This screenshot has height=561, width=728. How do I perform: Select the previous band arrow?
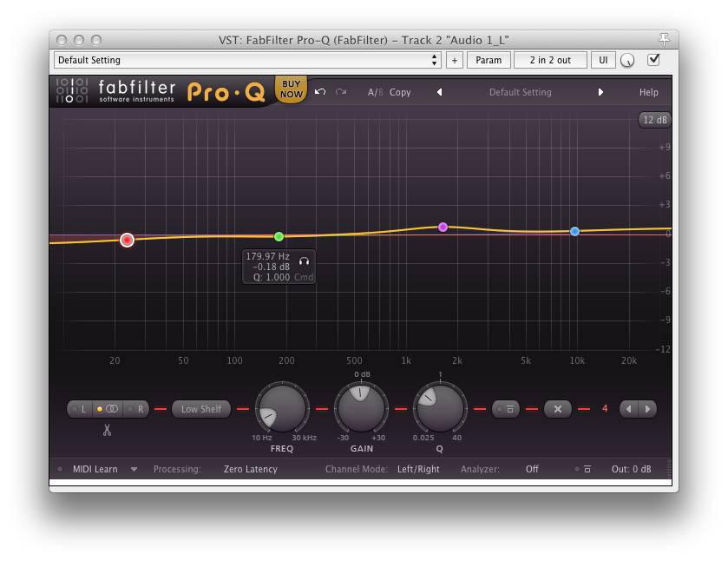[x=629, y=409]
